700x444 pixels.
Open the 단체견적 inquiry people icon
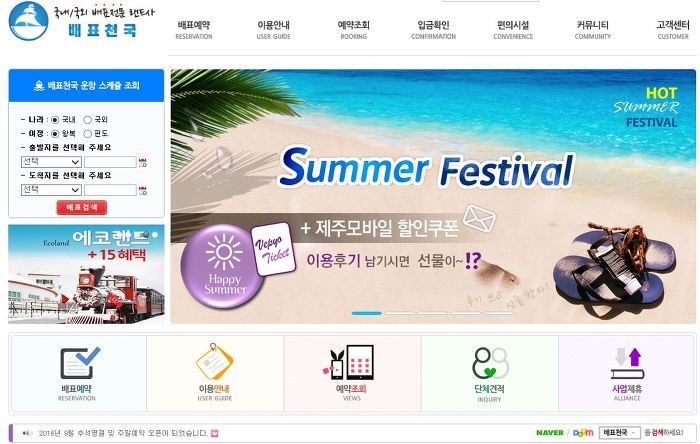coord(490,363)
